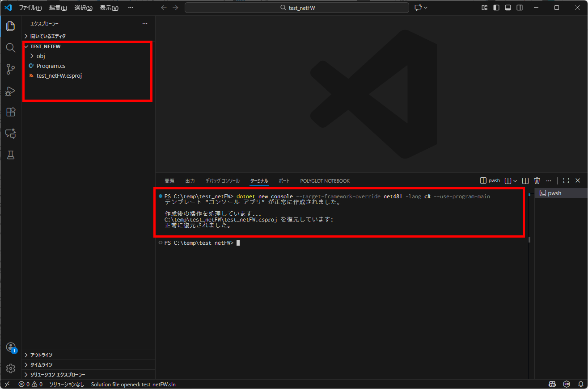Click the Accounts icon with notification badge
Image resolution: width=588 pixels, height=389 pixels.
tap(10, 347)
